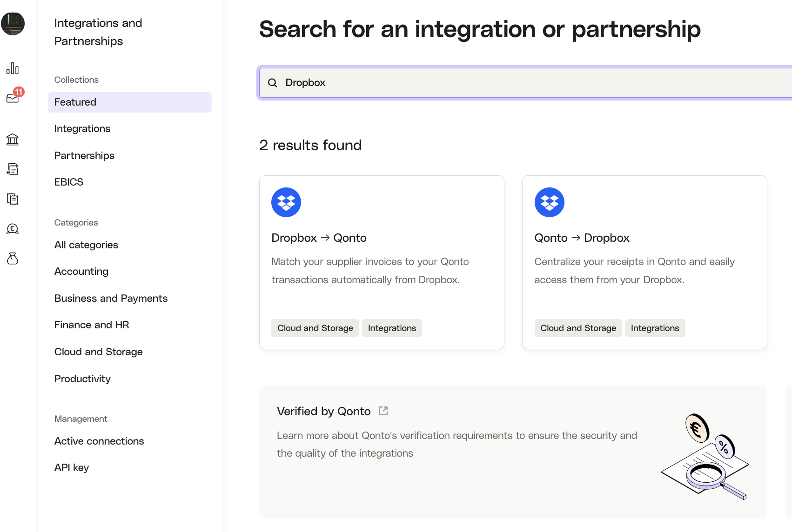
Task: Click the search field containing Dropbox
Action: [x=525, y=83]
